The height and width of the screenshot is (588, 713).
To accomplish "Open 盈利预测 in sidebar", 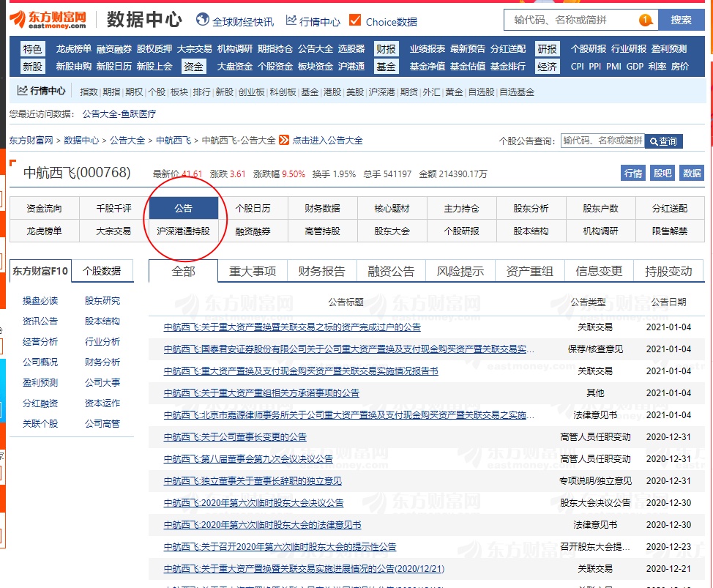I will pyautogui.click(x=40, y=382).
